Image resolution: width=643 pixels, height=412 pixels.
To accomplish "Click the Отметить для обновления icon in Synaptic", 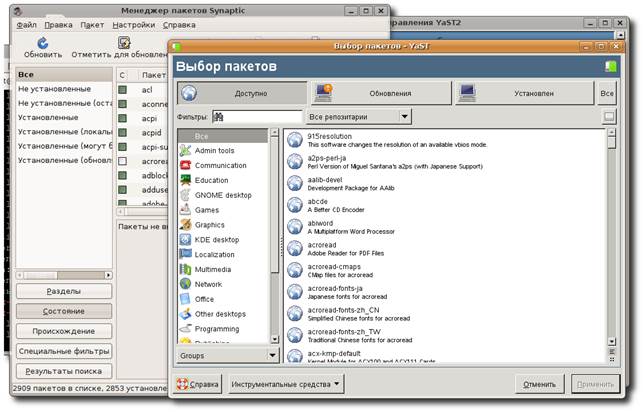I will coord(124,42).
